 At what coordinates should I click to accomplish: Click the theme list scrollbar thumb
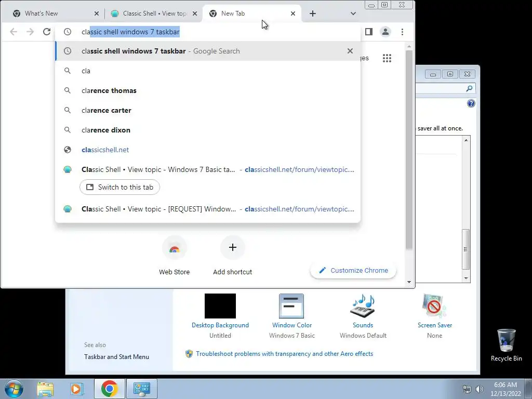[x=466, y=249]
